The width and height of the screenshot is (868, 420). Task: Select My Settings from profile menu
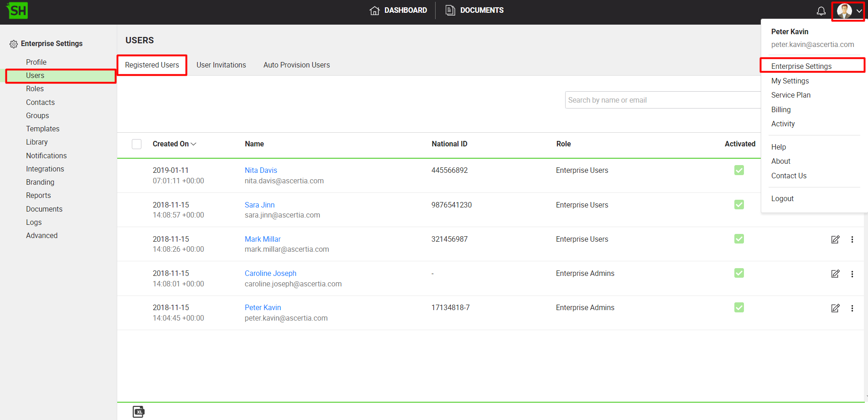tap(790, 81)
